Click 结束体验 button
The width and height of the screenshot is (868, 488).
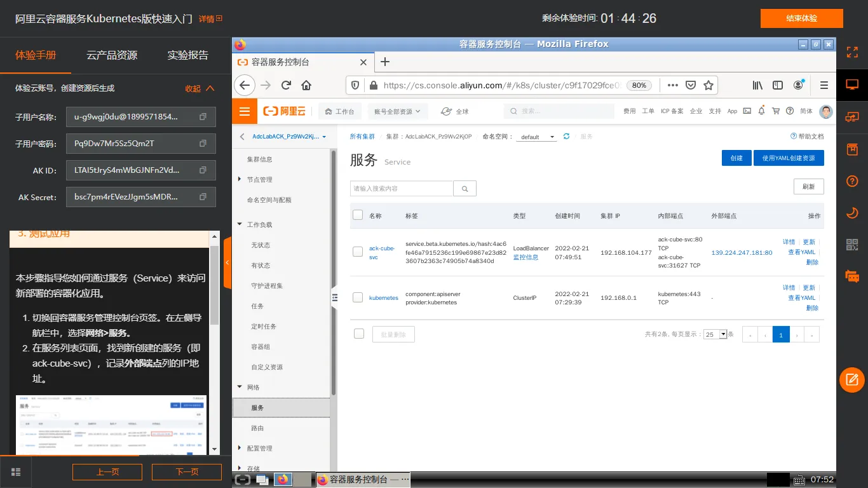pos(801,18)
